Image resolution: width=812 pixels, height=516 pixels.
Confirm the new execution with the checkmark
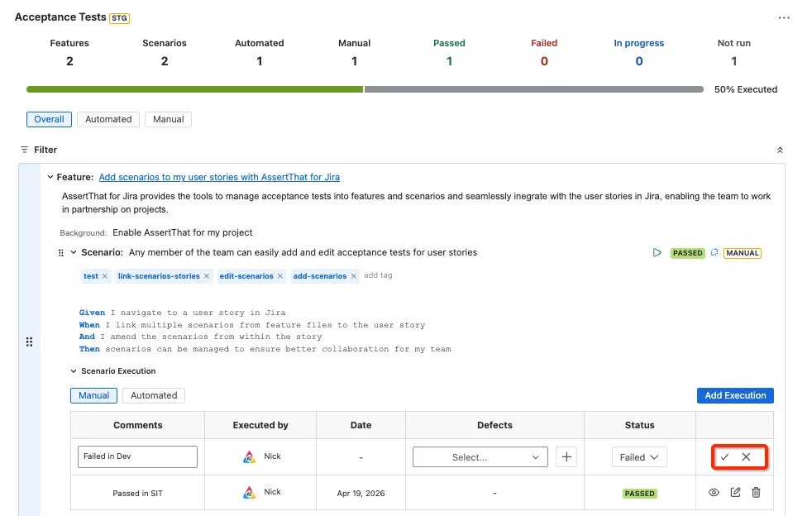724,457
